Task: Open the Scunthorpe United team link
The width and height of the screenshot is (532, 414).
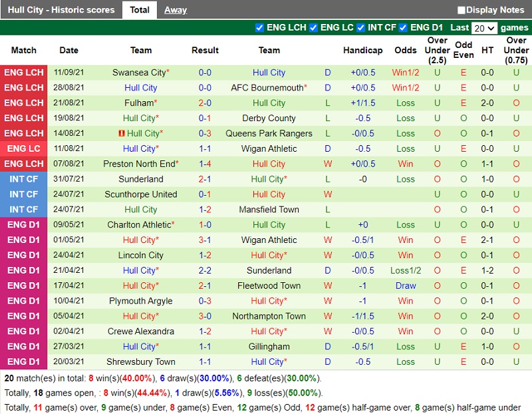Action: [x=140, y=194]
